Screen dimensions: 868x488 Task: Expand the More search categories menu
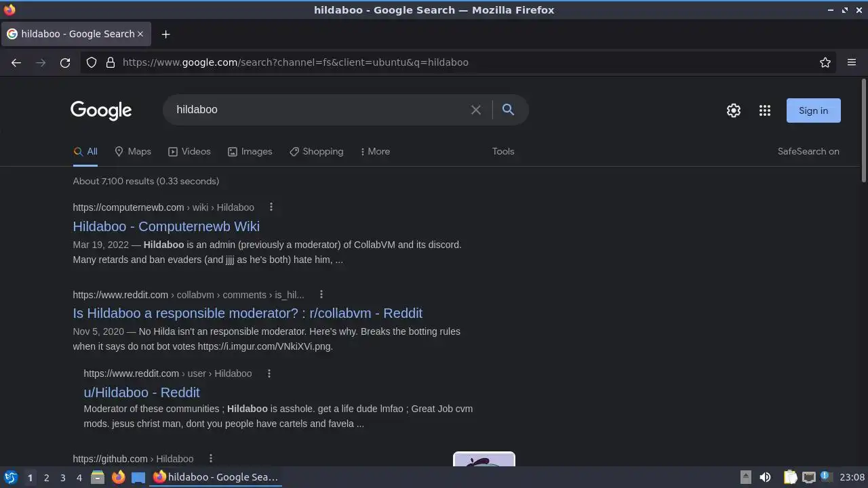click(375, 152)
